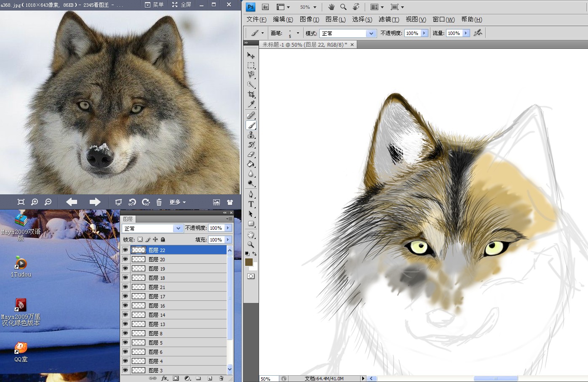Select the Rectangular Marquee tool
The height and width of the screenshot is (382, 588).
coord(251,65)
